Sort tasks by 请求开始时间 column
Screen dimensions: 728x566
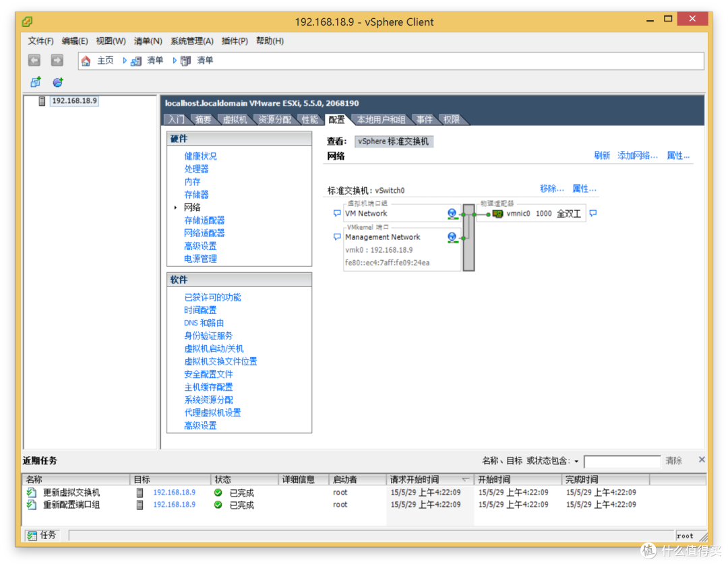(x=429, y=479)
